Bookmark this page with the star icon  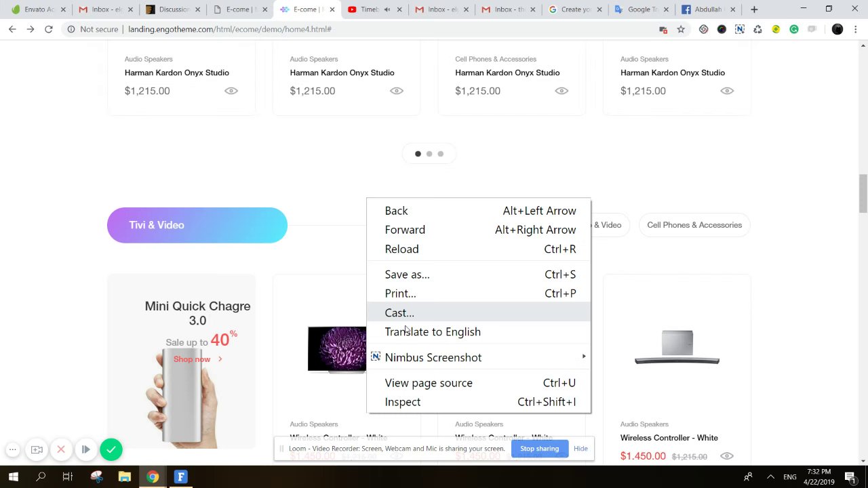(681, 29)
